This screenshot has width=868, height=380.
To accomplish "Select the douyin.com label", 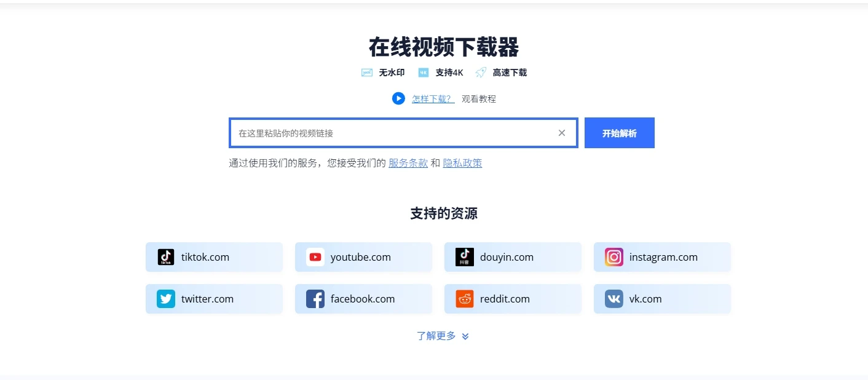I will (507, 257).
